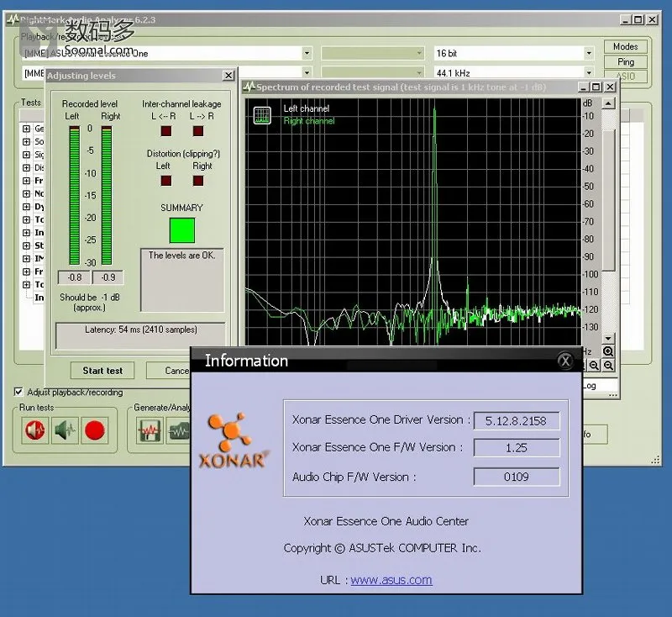The image size is (672, 617).
Task: Click 'The levels are OK.' message
Action: 181,255
